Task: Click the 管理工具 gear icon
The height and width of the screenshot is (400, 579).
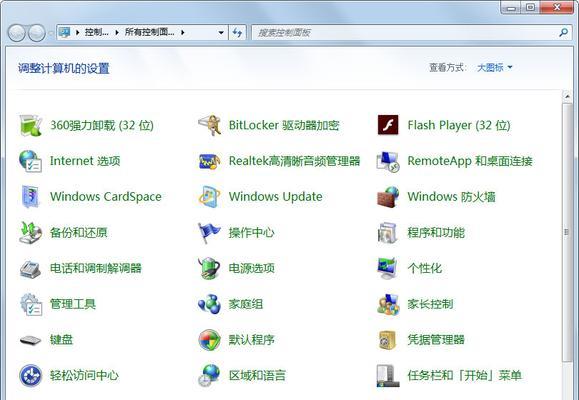Action: tap(31, 304)
